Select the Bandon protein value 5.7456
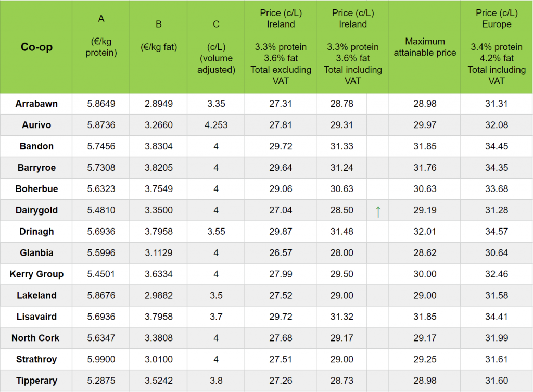Image resolution: width=533 pixels, height=392 pixels. click(101, 146)
